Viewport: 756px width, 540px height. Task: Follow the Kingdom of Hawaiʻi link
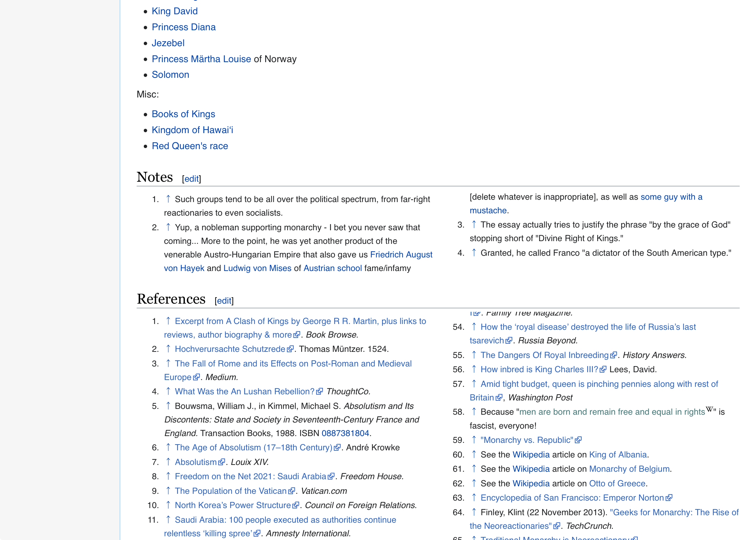pyautogui.click(x=192, y=130)
